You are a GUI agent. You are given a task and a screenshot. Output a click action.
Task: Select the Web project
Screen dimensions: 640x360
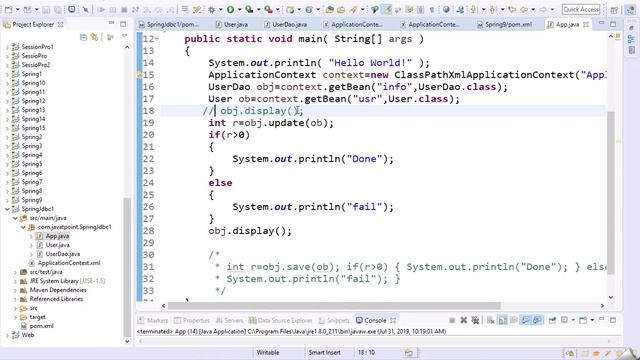click(x=23, y=335)
